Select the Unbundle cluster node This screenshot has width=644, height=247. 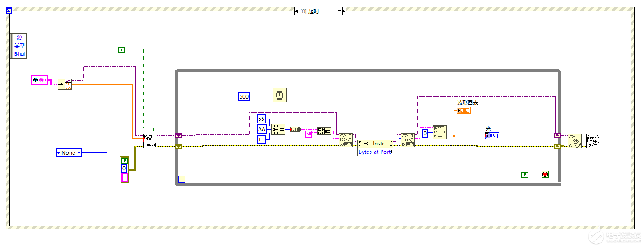point(65,85)
